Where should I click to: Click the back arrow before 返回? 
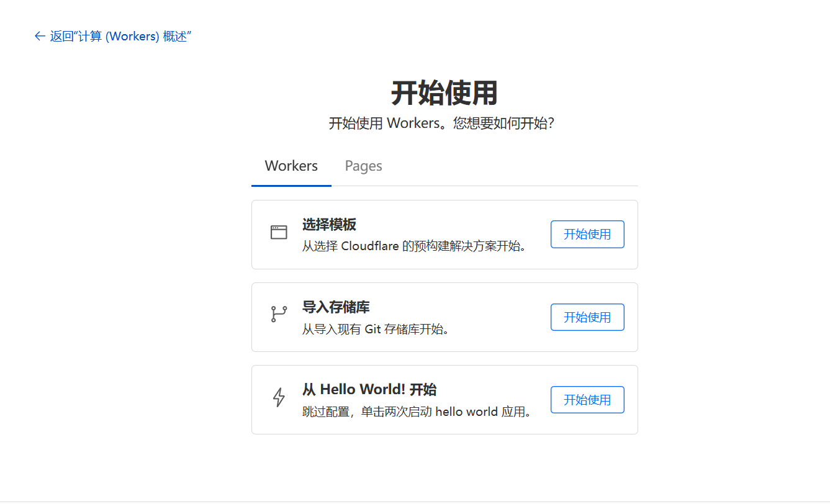[40, 36]
